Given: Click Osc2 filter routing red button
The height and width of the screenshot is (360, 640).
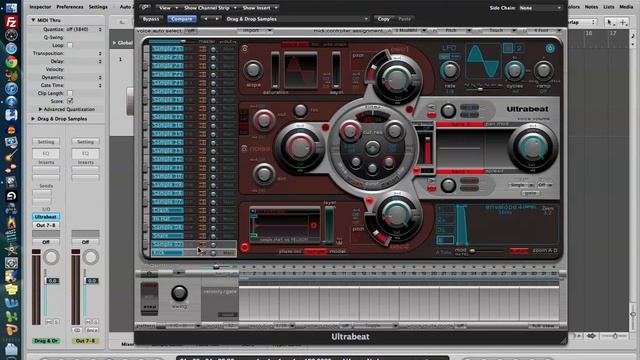Looking at the screenshot, I should 369,200.
